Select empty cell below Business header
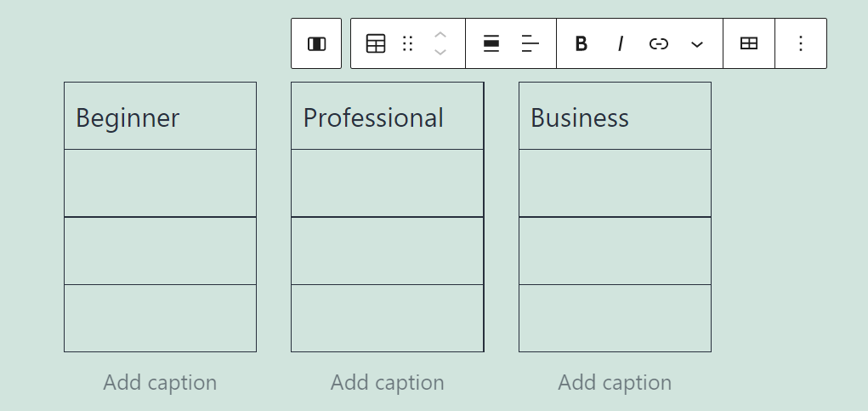The height and width of the screenshot is (411, 868). (x=615, y=183)
